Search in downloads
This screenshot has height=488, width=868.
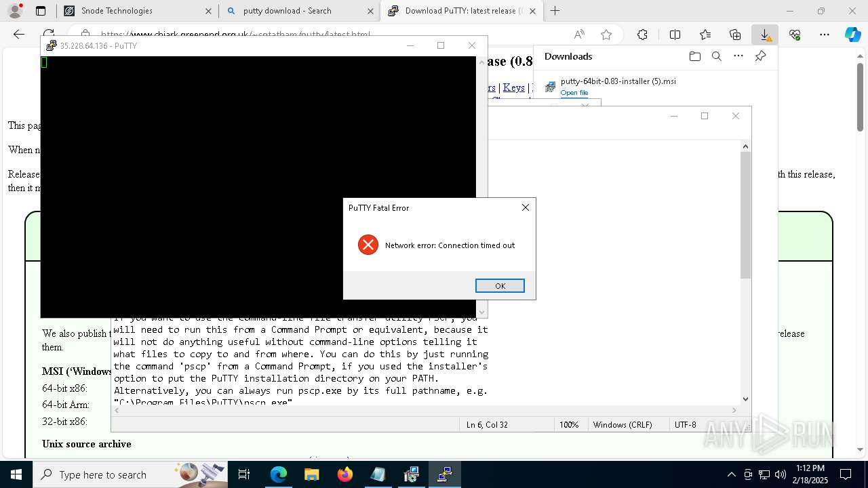716,56
